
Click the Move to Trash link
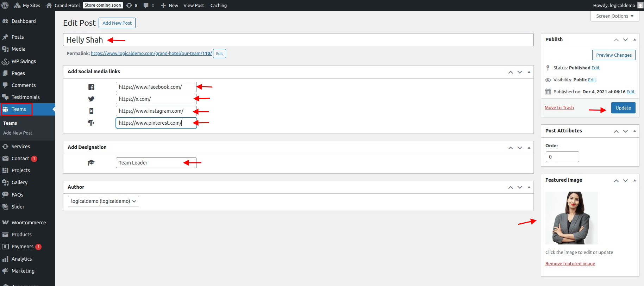(x=559, y=108)
